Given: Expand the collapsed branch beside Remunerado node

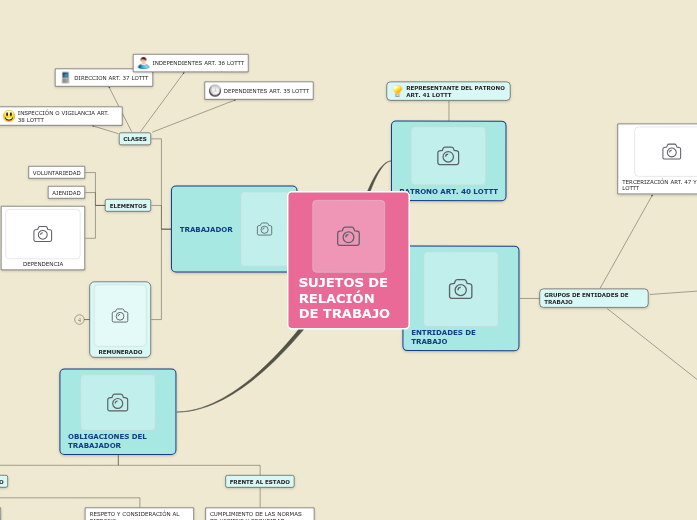Looking at the screenshot, I should tap(80, 320).
